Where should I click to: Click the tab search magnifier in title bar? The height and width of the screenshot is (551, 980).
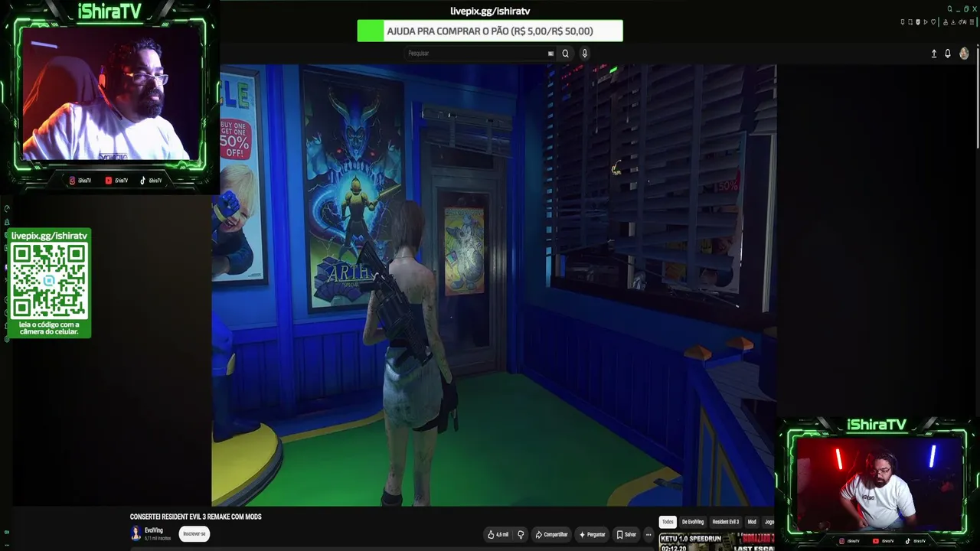pos(950,8)
